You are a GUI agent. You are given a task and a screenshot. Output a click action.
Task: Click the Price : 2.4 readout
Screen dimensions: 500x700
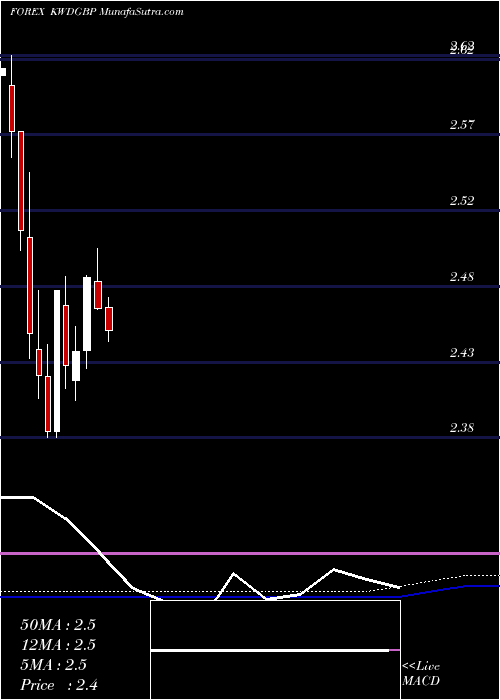[59, 685]
